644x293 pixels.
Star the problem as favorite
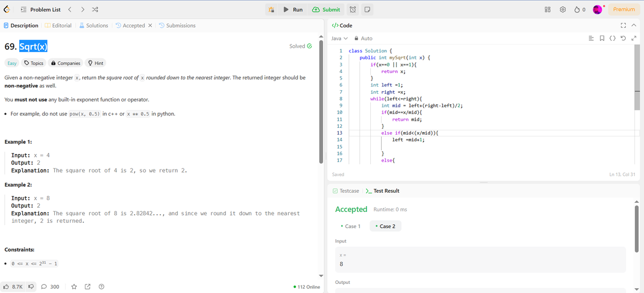pyautogui.click(x=75, y=287)
